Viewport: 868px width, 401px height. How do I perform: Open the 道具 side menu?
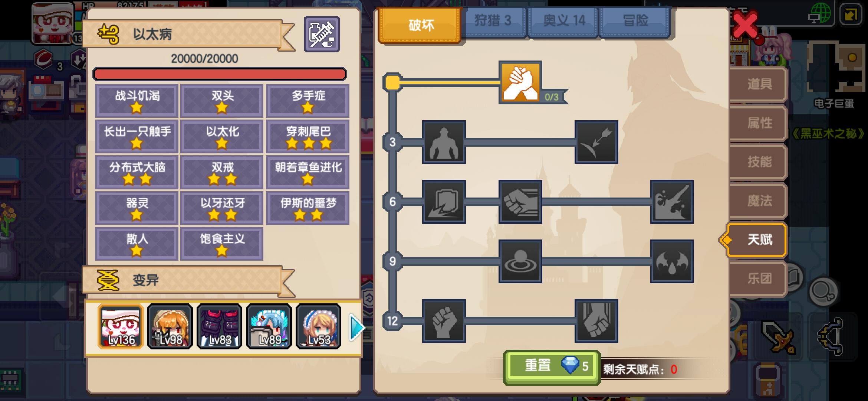point(758,84)
